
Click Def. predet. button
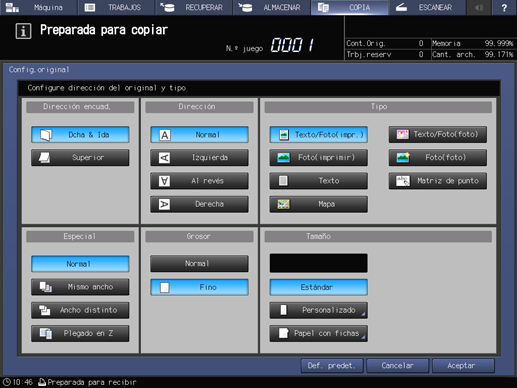click(x=332, y=366)
